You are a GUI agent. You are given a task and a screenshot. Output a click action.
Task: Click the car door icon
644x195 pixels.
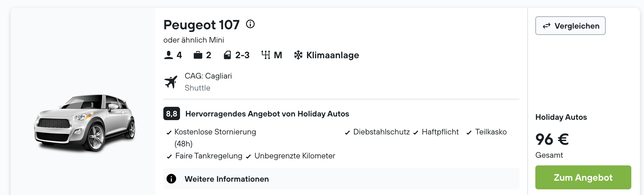(x=227, y=55)
